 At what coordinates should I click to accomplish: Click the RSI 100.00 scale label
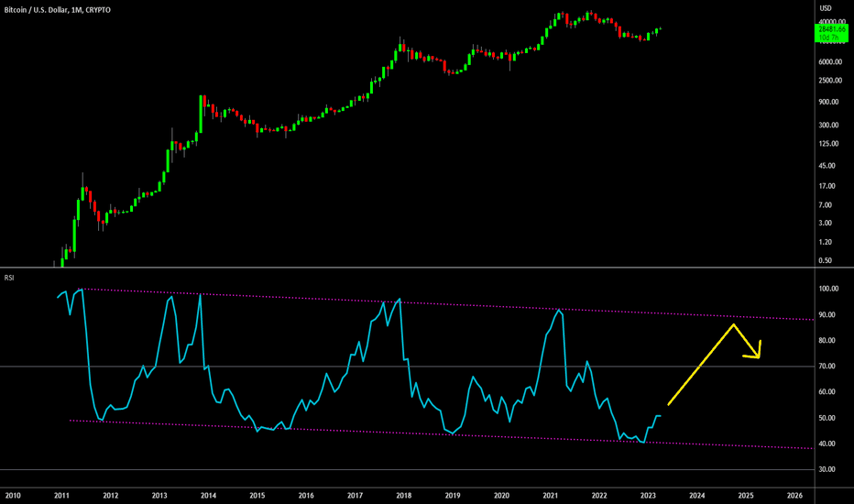[828, 289]
